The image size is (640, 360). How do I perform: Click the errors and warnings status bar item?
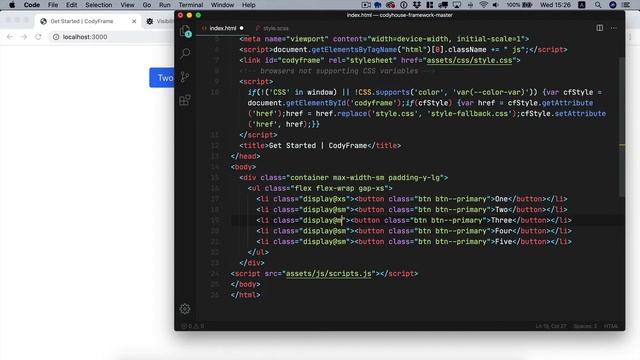tap(193, 326)
